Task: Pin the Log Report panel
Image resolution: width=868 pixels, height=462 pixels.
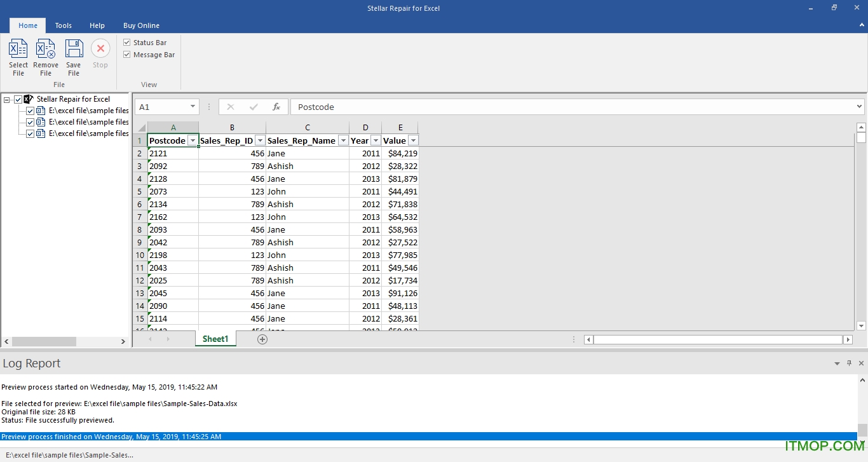Action: pyautogui.click(x=849, y=363)
